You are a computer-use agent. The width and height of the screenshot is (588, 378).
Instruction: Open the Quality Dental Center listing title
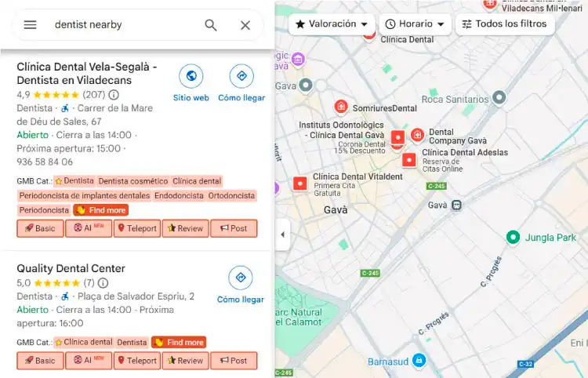pyautogui.click(x=71, y=268)
